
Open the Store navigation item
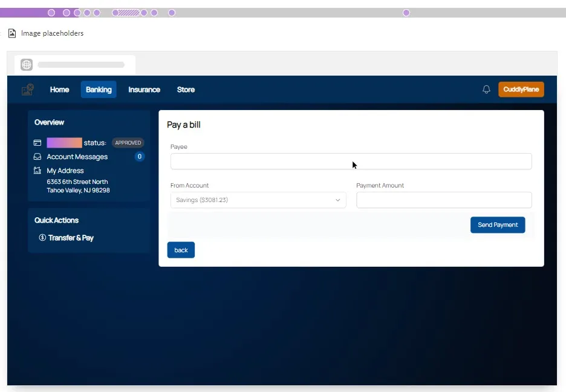pos(186,90)
